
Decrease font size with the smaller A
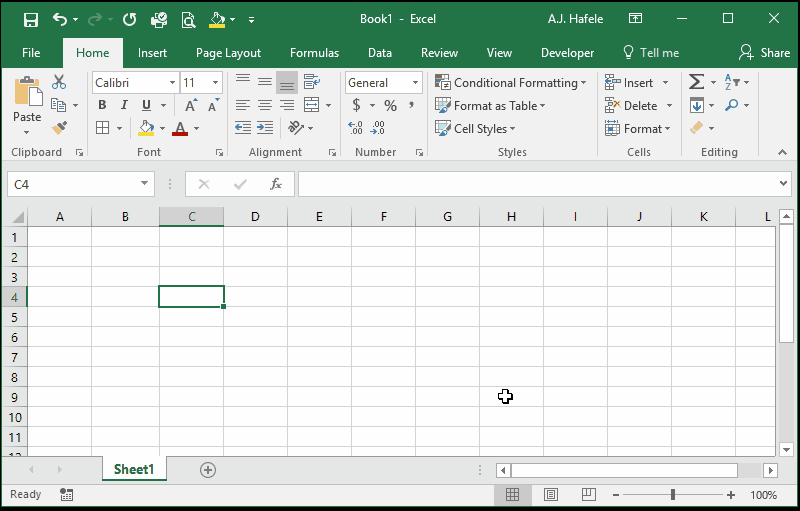[213, 105]
